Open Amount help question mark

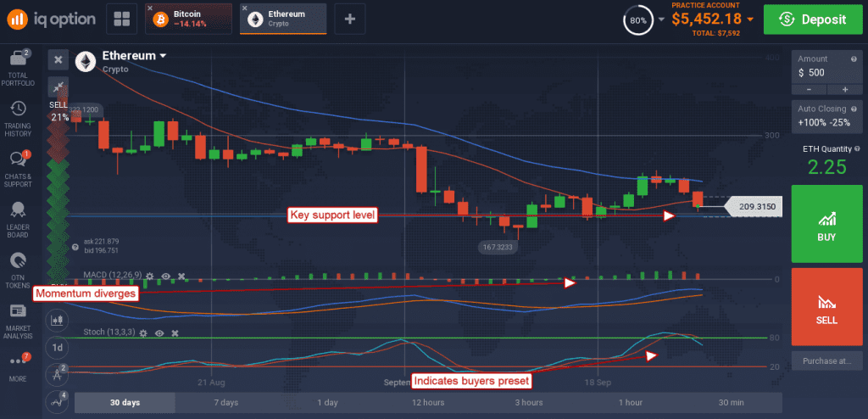[x=853, y=59]
